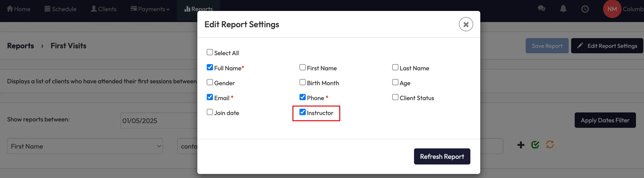Click the chat messages icon
This screenshot has width=644, height=178.
tap(541, 9)
